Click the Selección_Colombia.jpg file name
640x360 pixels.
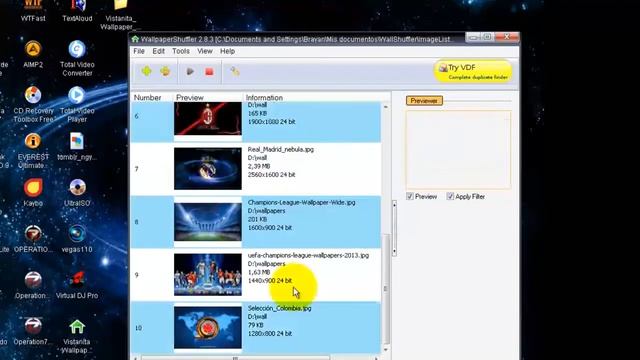[280, 308]
